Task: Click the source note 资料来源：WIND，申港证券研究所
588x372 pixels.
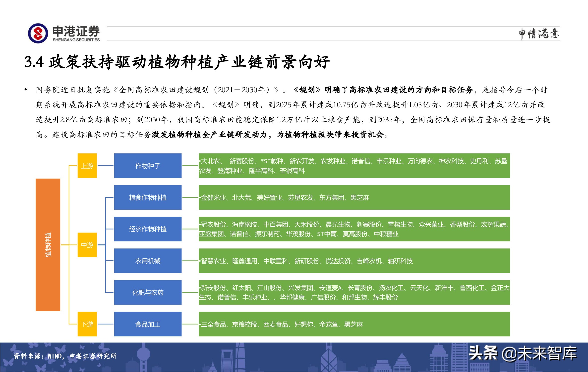Action: 65,356
